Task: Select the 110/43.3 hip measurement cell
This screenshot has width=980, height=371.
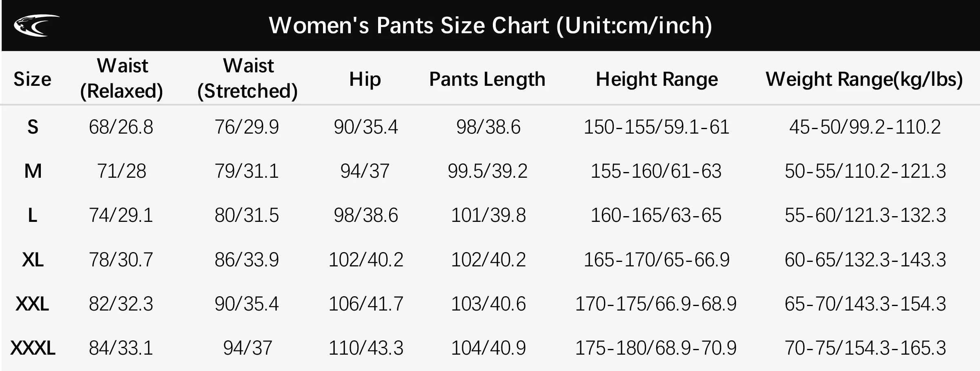Action: tap(366, 348)
